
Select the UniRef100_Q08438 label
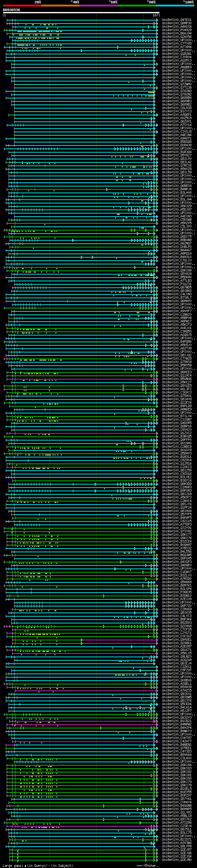(x=176, y=145)
